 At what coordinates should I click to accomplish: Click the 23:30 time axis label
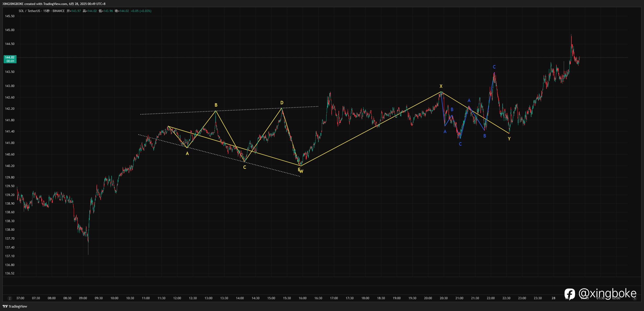tap(538, 298)
